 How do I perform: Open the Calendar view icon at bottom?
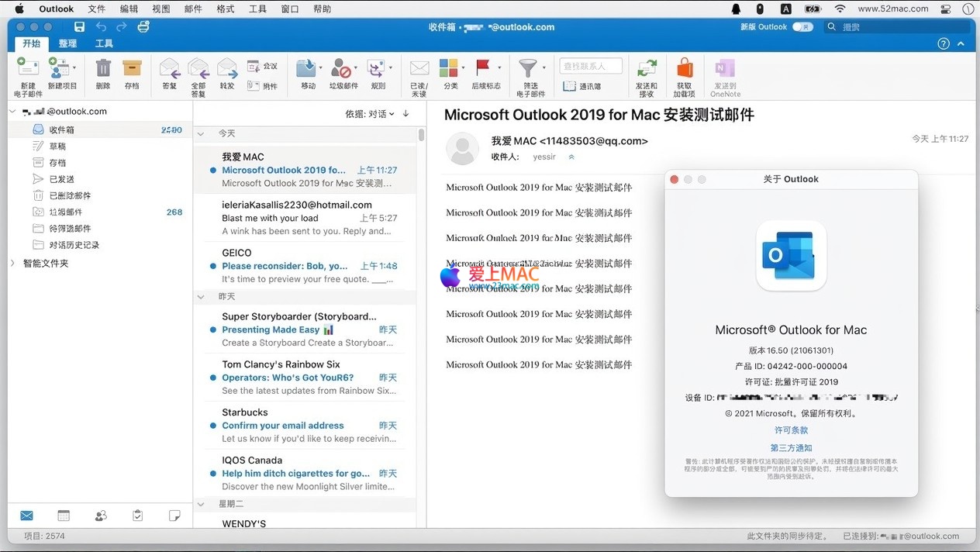(64, 516)
